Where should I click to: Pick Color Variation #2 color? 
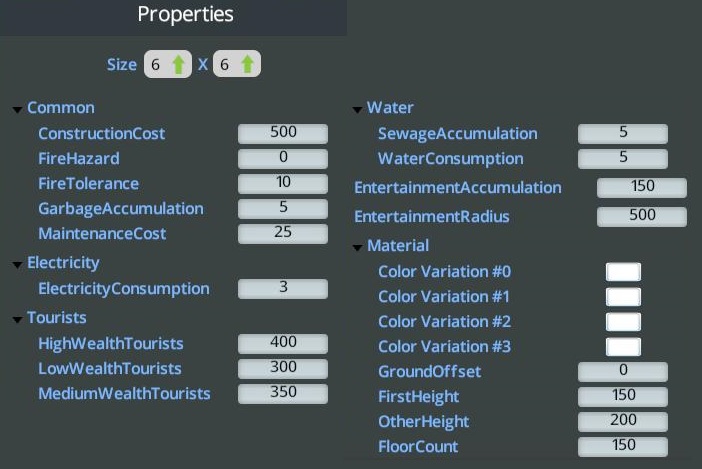623,322
